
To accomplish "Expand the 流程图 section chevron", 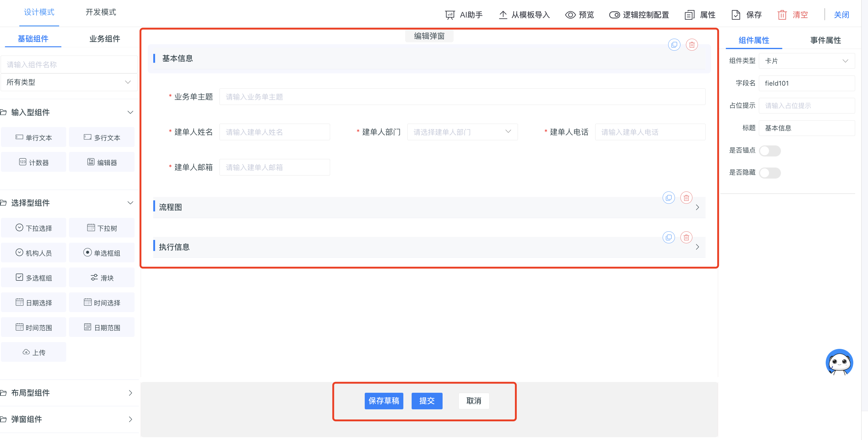I will pos(698,207).
